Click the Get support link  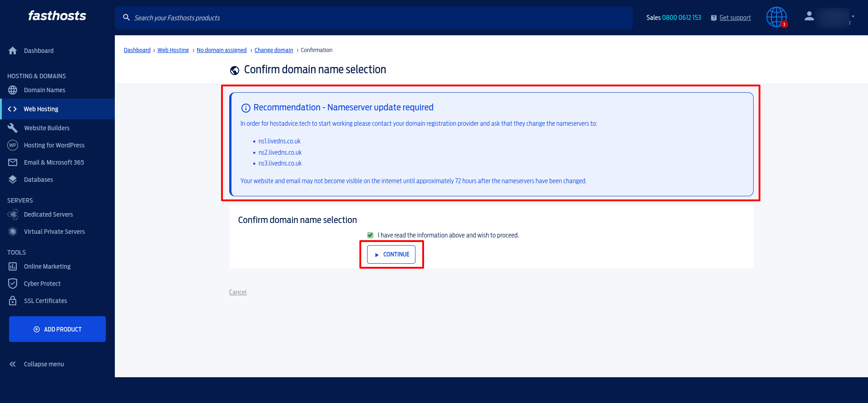(735, 18)
